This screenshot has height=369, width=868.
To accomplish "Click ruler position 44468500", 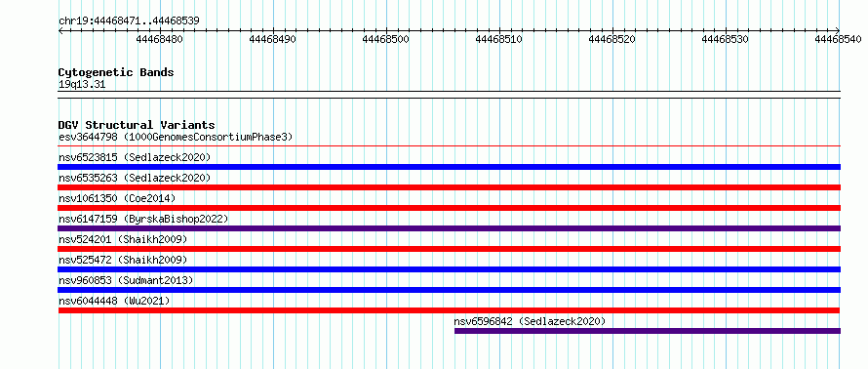I will [x=385, y=39].
